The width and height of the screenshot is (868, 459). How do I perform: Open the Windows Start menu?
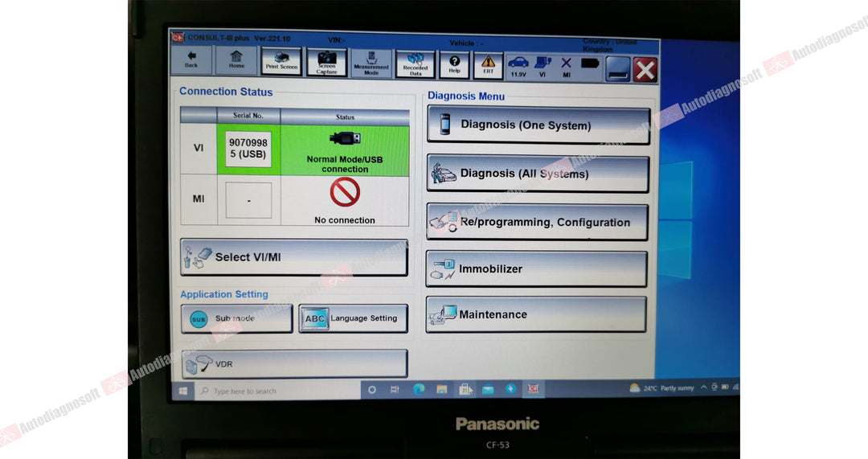183,391
